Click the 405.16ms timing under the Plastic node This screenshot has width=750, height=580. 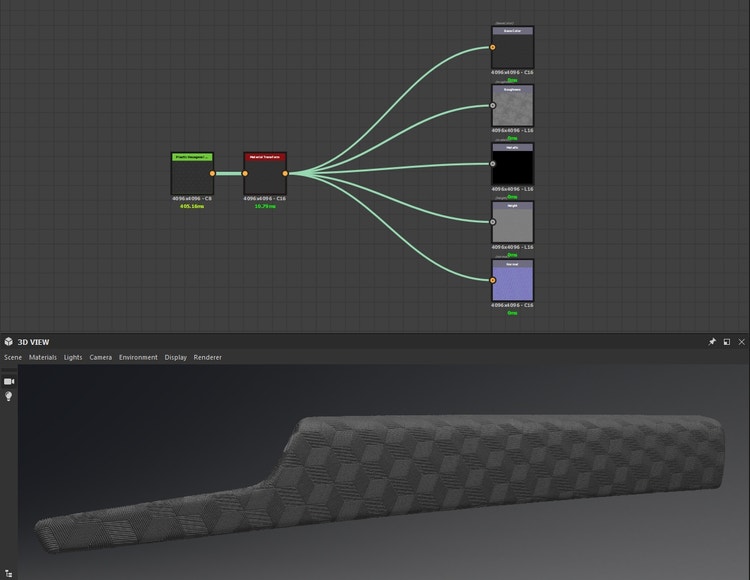[192, 207]
